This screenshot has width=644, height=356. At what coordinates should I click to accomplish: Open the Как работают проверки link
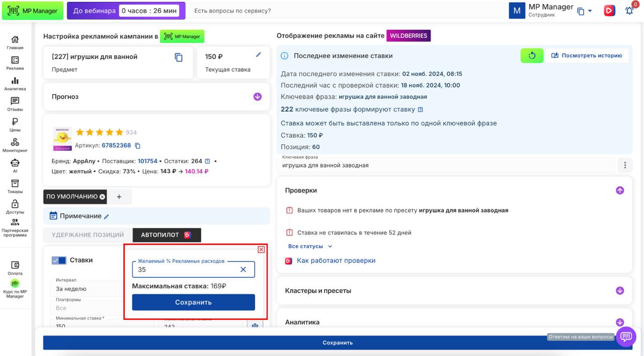click(336, 260)
